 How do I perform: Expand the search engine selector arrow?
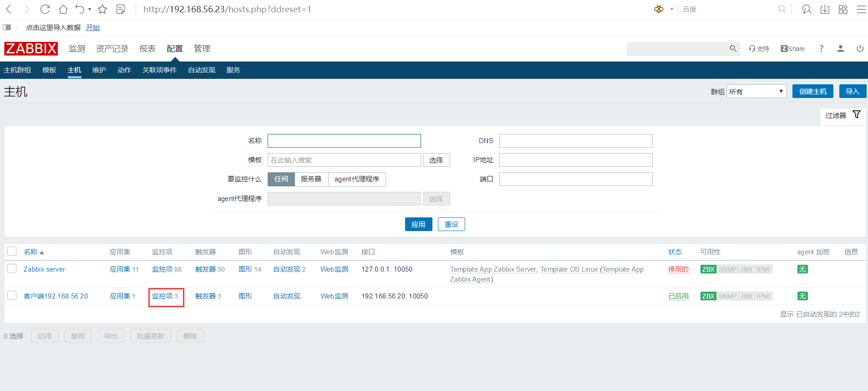[x=671, y=9]
